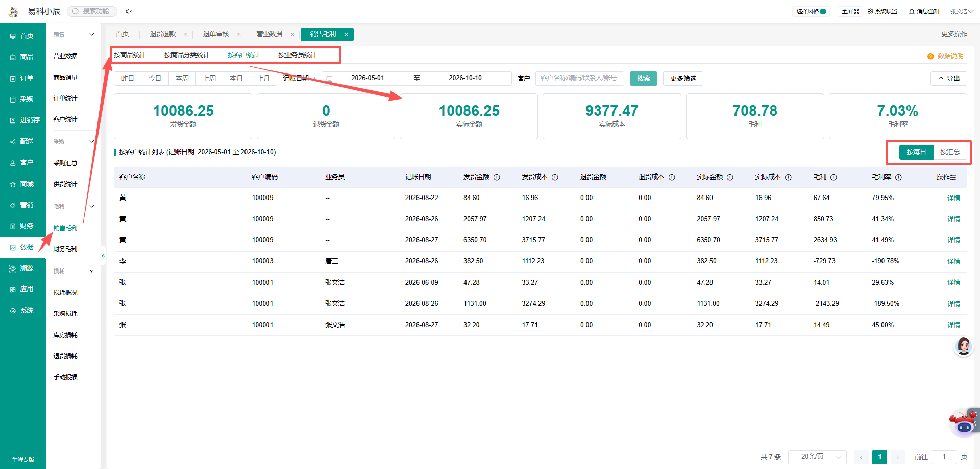Screen dimensions: 980x469
Task: Select the 本周 quick date range
Action: pyautogui.click(x=182, y=78)
